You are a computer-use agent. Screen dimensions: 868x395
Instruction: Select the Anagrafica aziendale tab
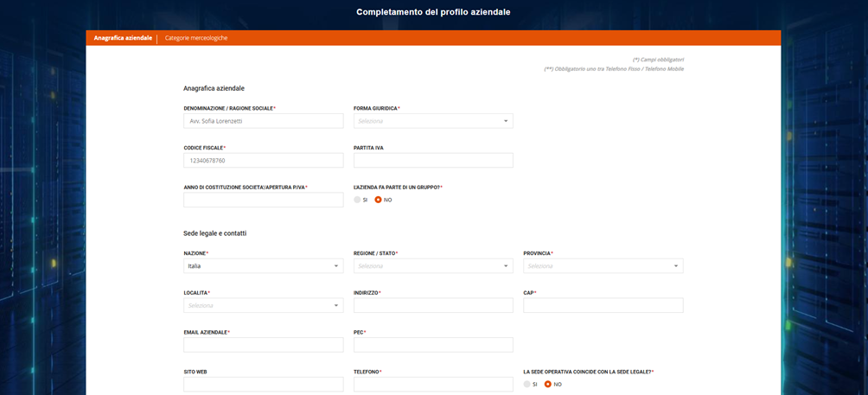click(123, 38)
